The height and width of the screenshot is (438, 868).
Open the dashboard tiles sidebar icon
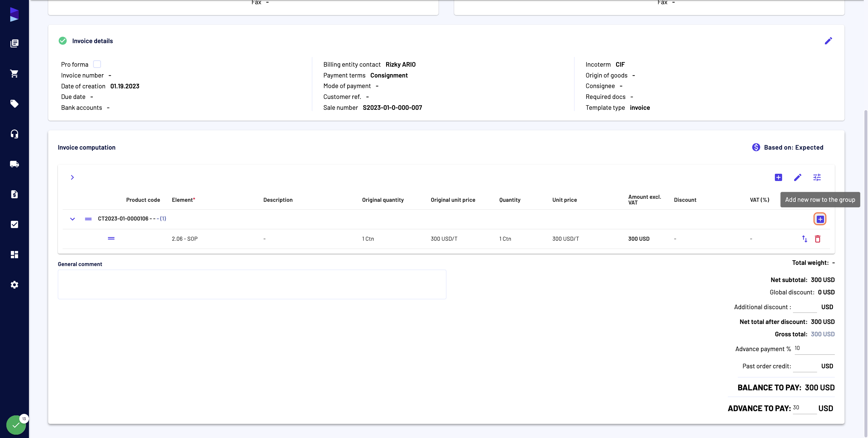tap(14, 255)
